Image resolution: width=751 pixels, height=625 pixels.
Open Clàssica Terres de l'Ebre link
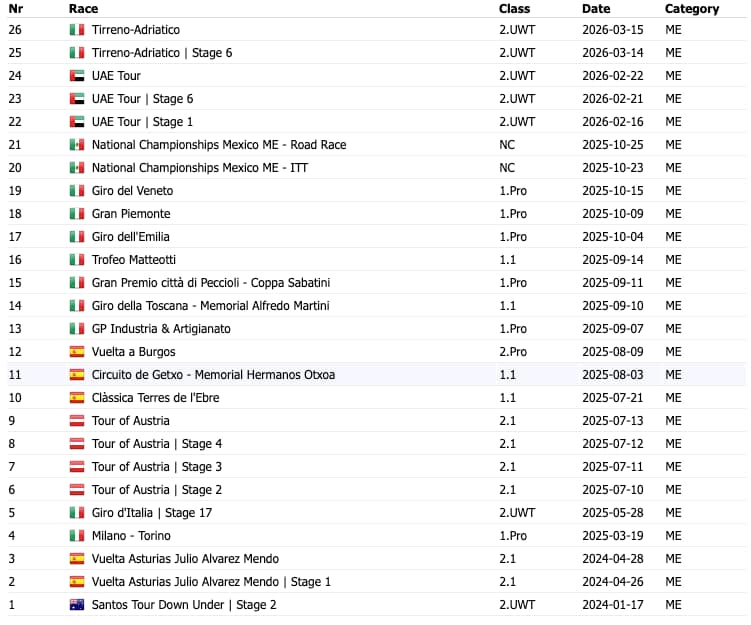coord(155,398)
